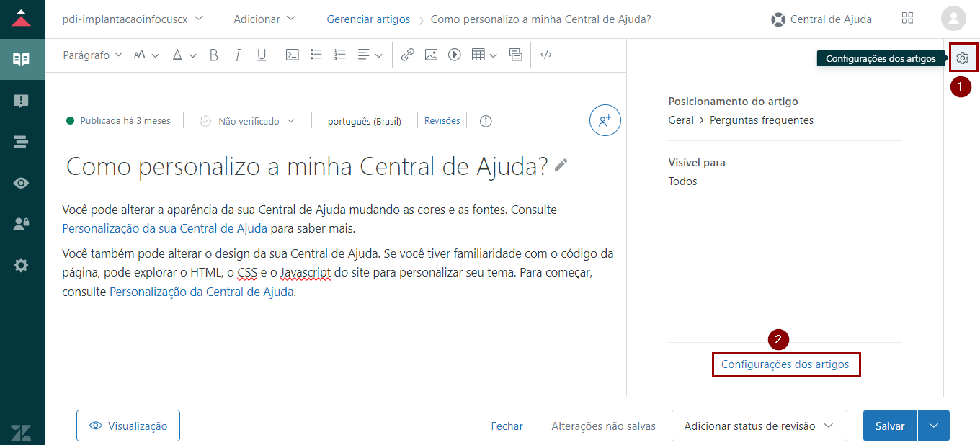
Task: Go to Gerenciar artigos breadcrumb
Action: [368, 19]
